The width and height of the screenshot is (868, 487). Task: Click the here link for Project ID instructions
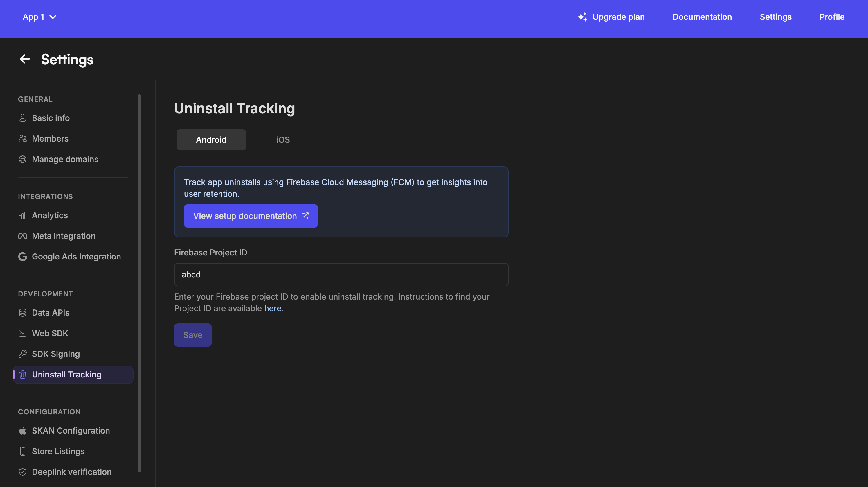(273, 308)
